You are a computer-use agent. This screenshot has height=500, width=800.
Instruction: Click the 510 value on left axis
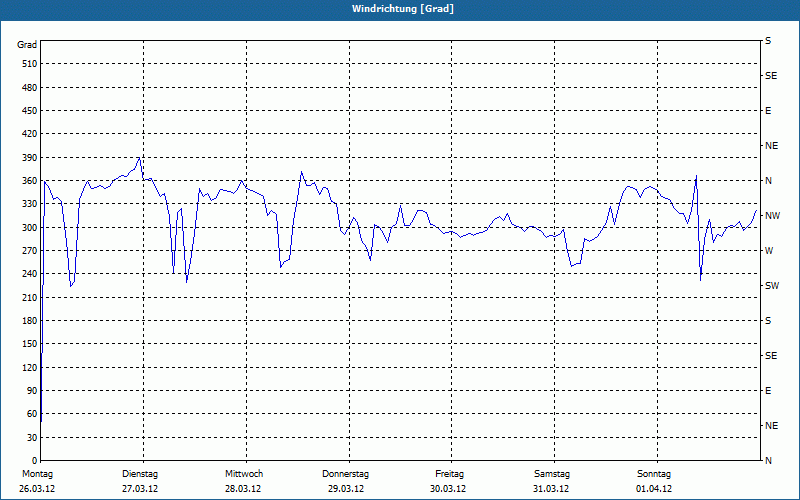[x=30, y=64]
